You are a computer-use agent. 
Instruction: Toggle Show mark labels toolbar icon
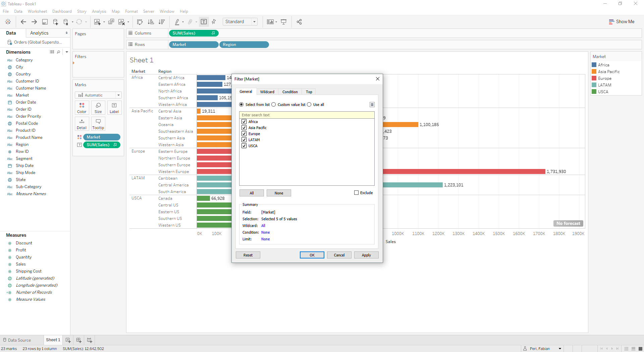tap(204, 22)
